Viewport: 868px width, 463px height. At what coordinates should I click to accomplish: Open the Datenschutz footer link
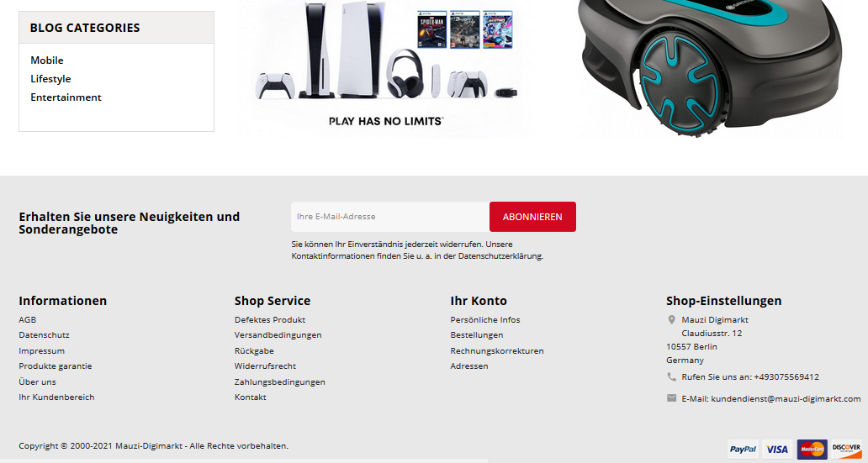click(x=45, y=334)
